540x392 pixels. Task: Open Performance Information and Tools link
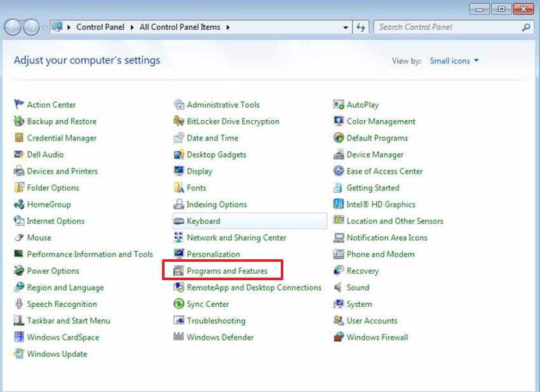click(x=90, y=254)
